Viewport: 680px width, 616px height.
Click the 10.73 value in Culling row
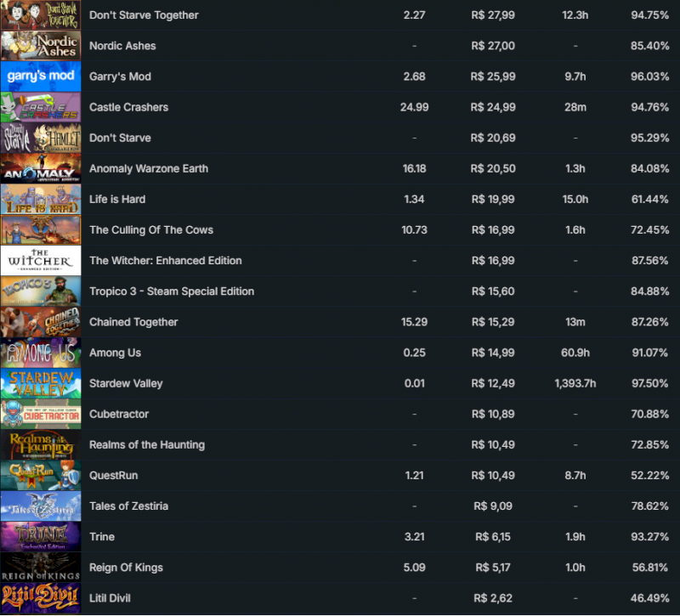point(414,229)
